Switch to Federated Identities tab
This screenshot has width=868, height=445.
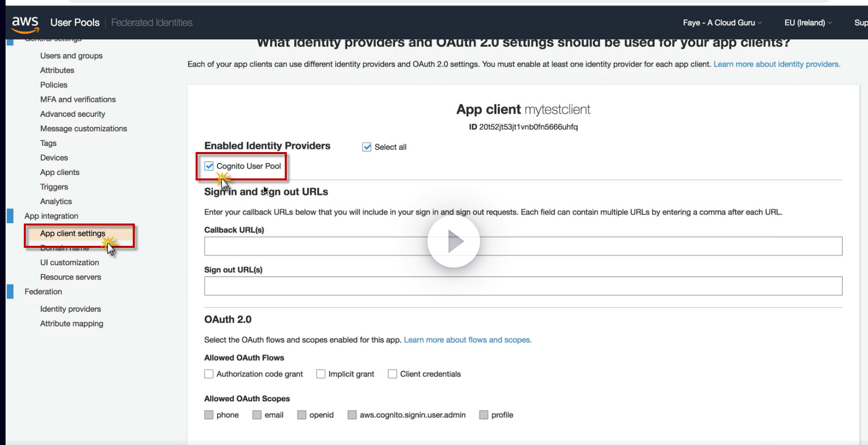tap(152, 22)
